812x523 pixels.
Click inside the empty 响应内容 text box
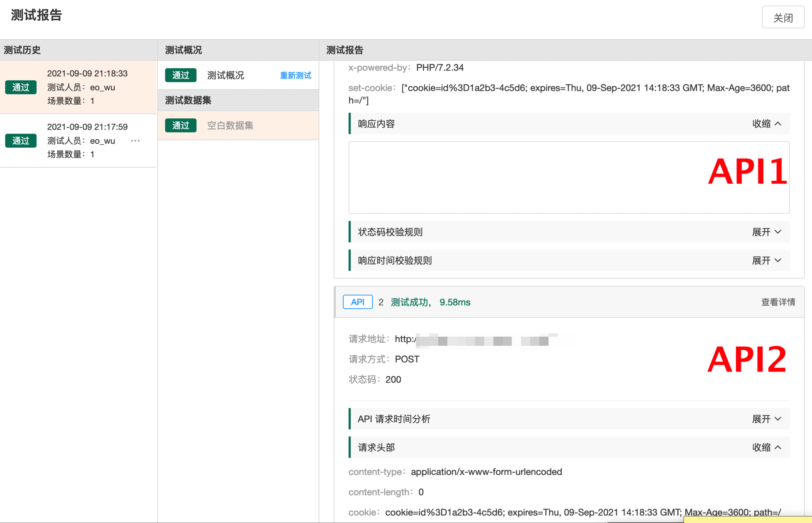click(510, 178)
